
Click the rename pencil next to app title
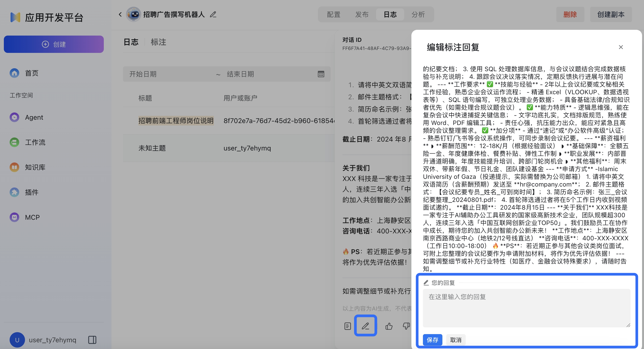point(213,14)
